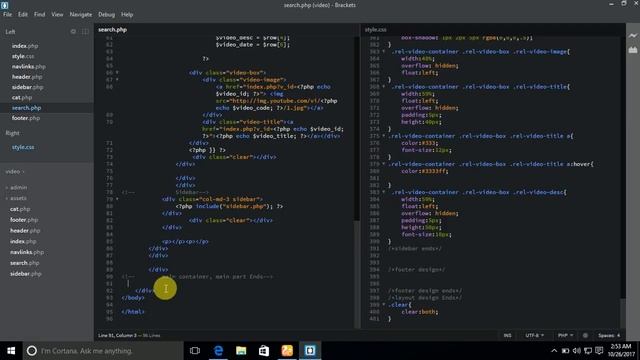Screen dimensions: 640x360
Task: Click the Spaces: 4 indentation setting
Action: 609,336
